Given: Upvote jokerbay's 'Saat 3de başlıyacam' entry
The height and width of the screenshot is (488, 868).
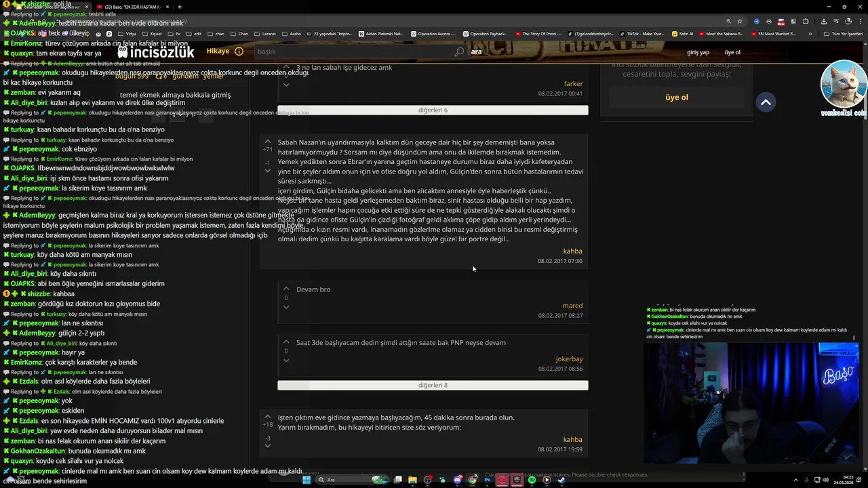Looking at the screenshot, I should pyautogui.click(x=286, y=342).
